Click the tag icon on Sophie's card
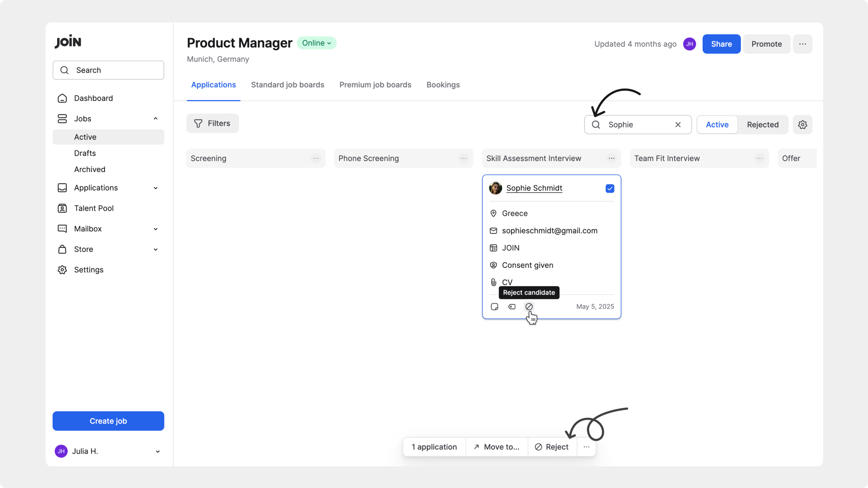 [x=512, y=307]
